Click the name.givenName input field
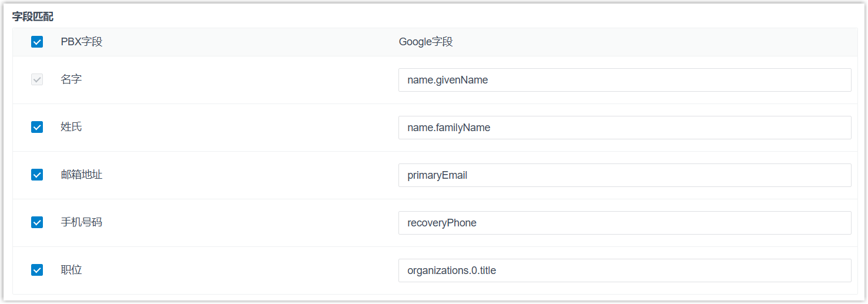This screenshot has height=304, width=868. coord(624,80)
